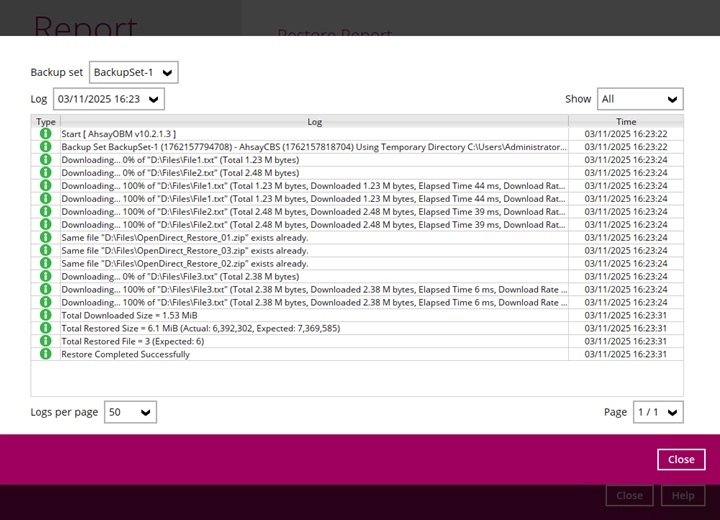
Task: Select 'Total Restored Size = 6.1 MiB' log text
Action: click(201, 328)
